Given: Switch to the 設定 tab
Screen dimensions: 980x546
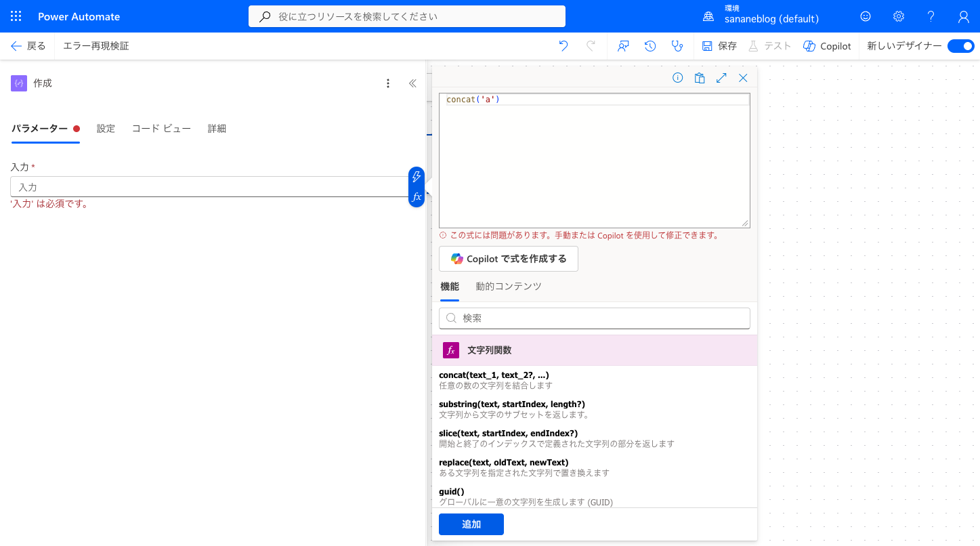Looking at the screenshot, I should [106, 129].
